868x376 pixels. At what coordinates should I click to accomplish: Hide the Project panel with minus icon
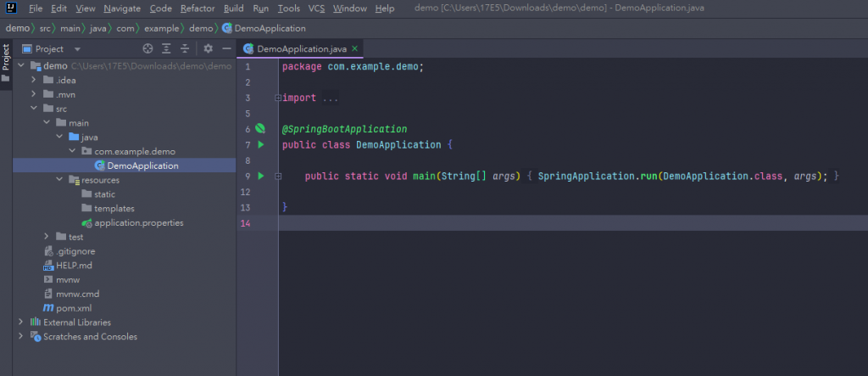tap(226, 48)
